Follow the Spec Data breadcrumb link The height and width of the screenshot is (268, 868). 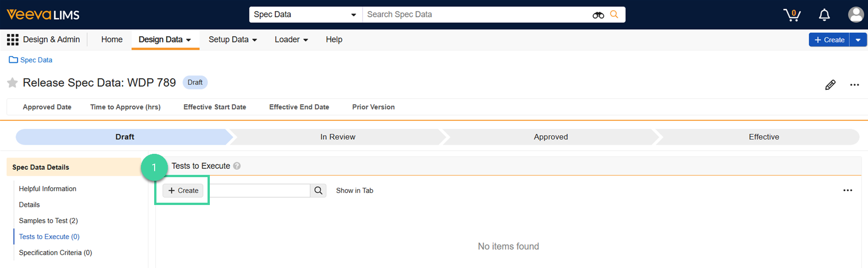click(36, 60)
